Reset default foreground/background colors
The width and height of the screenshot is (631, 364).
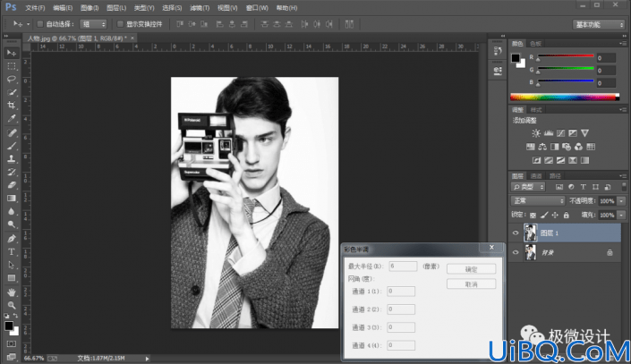pos(7,316)
